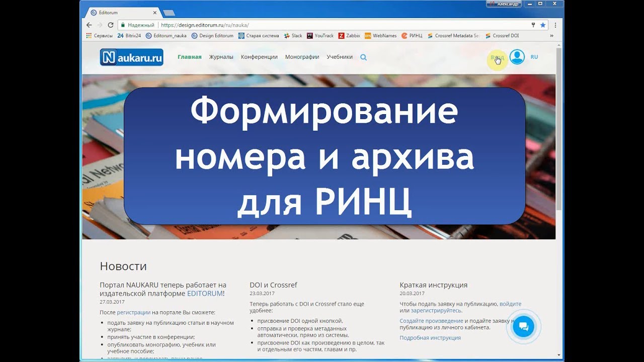The image size is (644, 362).
Task: Open Editorum_nauka bookmark
Action: point(166,36)
